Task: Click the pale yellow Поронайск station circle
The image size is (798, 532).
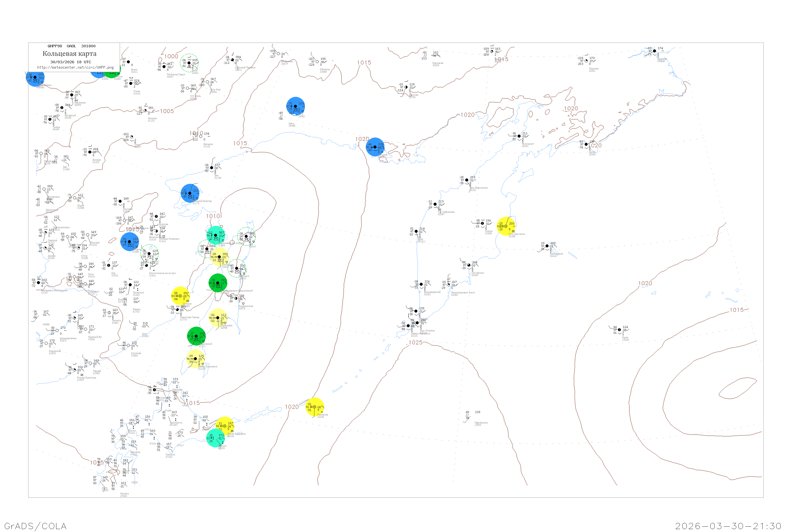Action: pos(218,318)
